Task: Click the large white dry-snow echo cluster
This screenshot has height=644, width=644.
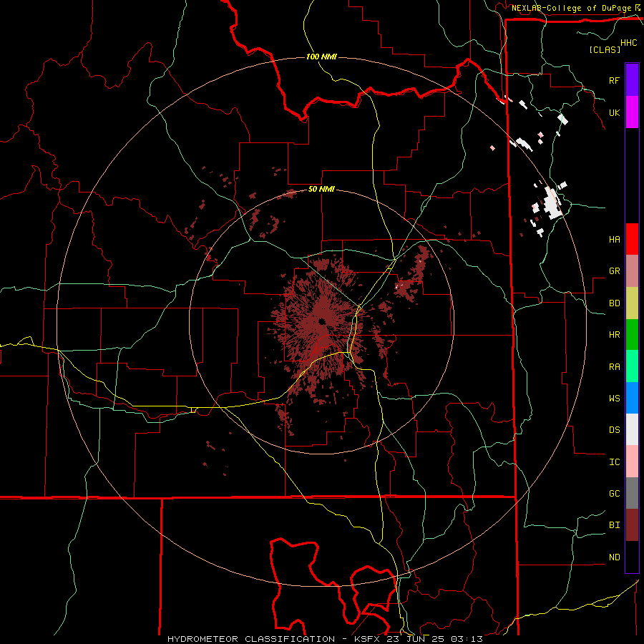Action: 552,203
